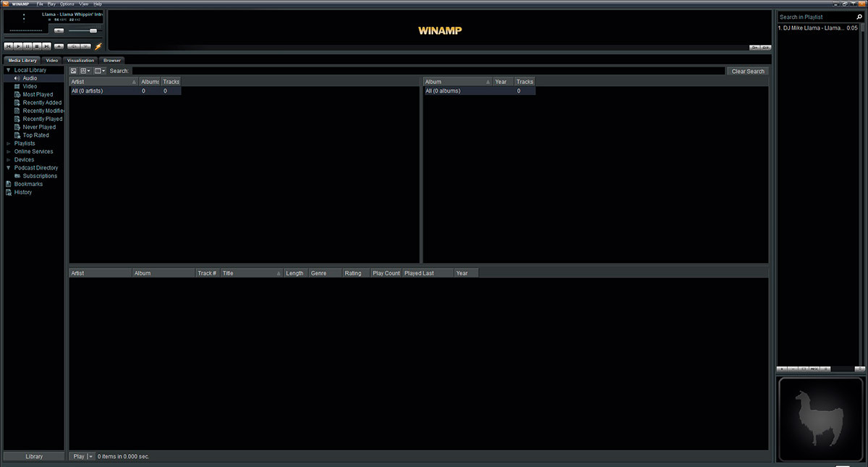Open the Recently Played smart view
The image size is (868, 467).
point(41,119)
